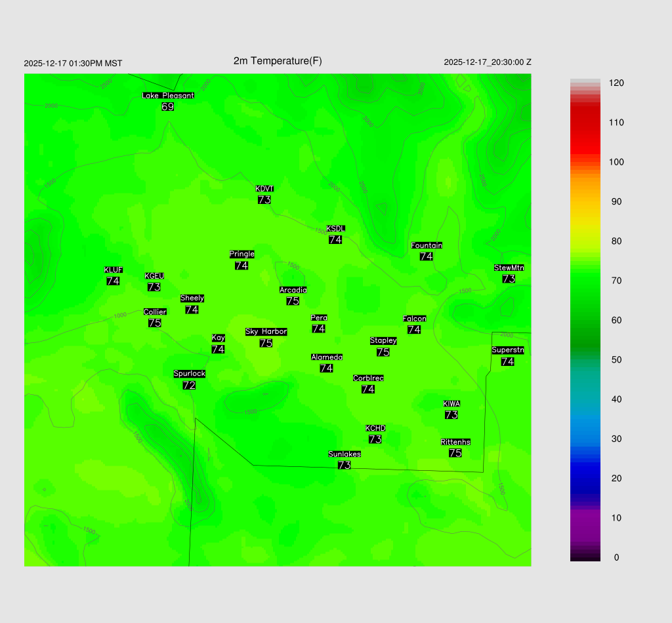Select the Arcadia station label
This screenshot has width=672, height=623.
pos(293,290)
